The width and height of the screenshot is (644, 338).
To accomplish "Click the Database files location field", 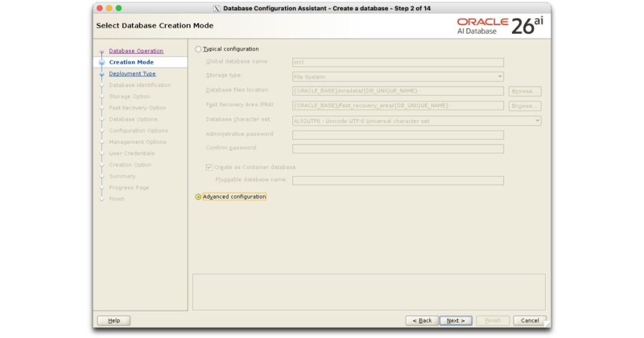I will [x=398, y=90].
